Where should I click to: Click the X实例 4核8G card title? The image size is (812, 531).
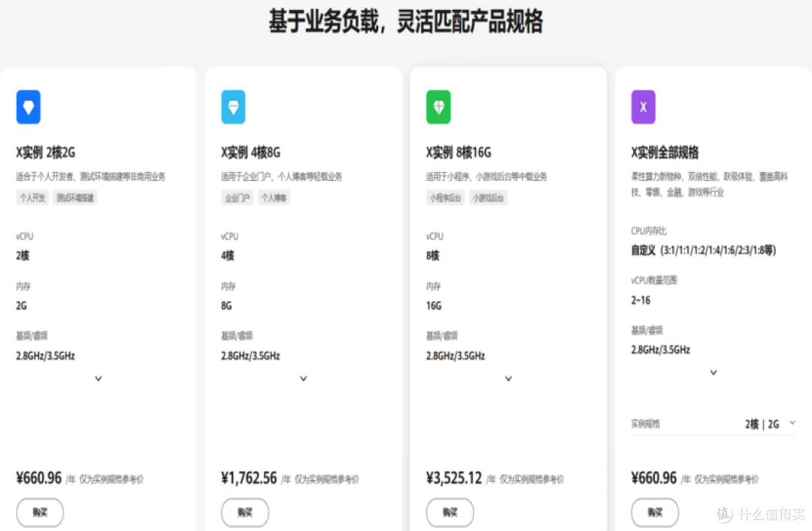pos(250,153)
